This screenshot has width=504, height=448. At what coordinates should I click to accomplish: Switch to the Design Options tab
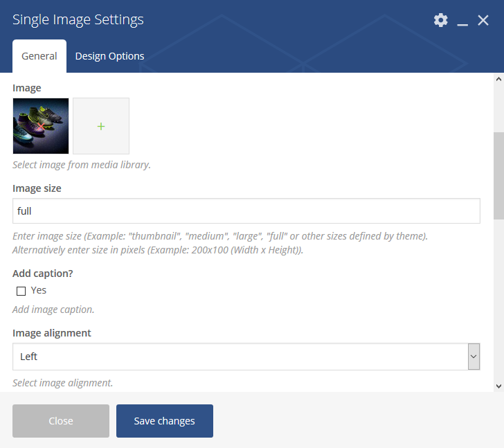coord(109,56)
